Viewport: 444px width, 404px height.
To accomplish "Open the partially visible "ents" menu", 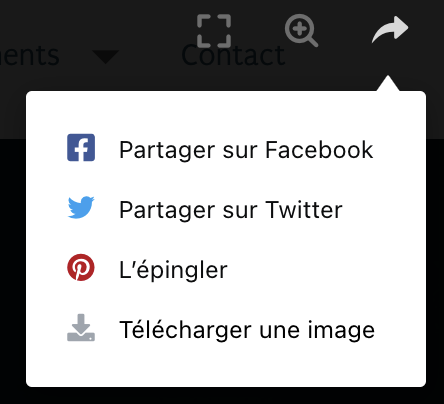I will tap(29, 55).
